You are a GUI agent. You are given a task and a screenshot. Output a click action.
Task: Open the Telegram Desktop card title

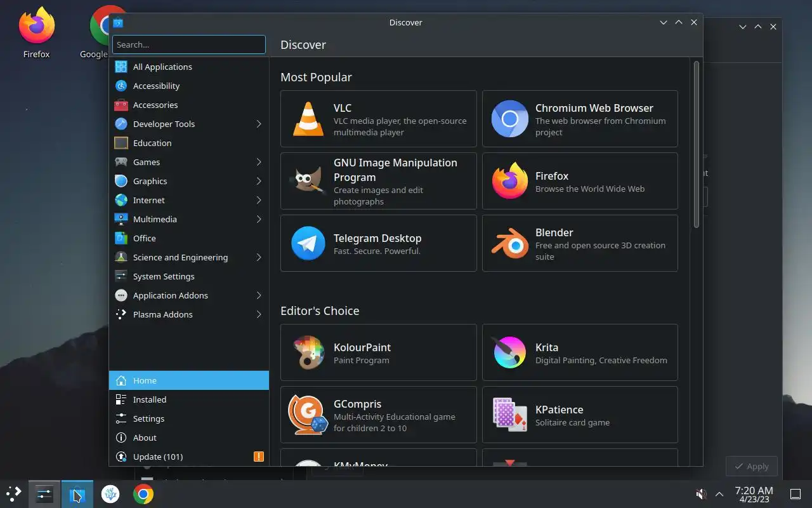coord(377,238)
